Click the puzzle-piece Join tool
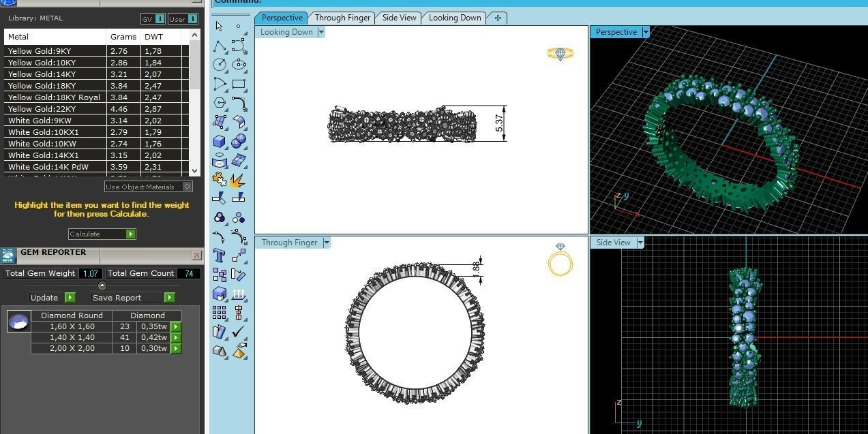Screen dimensions: 868x434 [220, 179]
